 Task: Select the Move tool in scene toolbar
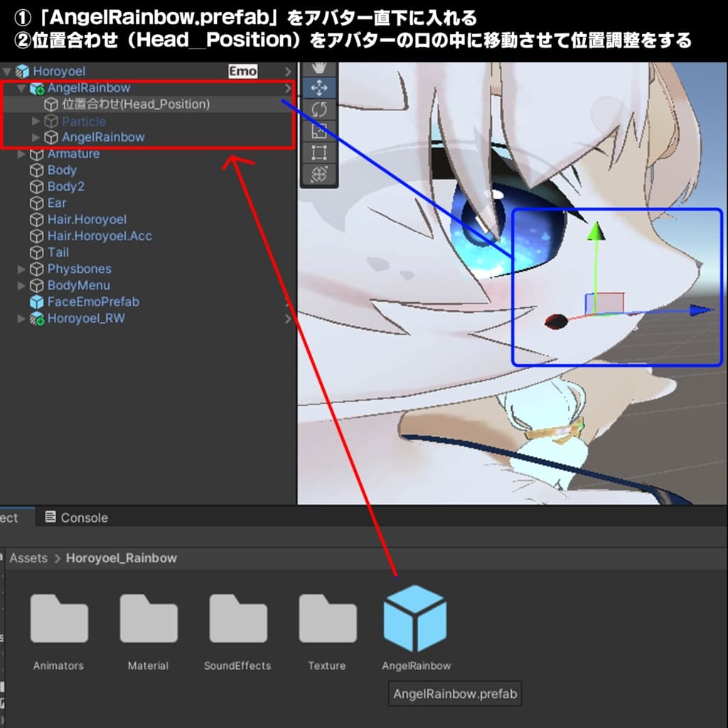coord(319,87)
